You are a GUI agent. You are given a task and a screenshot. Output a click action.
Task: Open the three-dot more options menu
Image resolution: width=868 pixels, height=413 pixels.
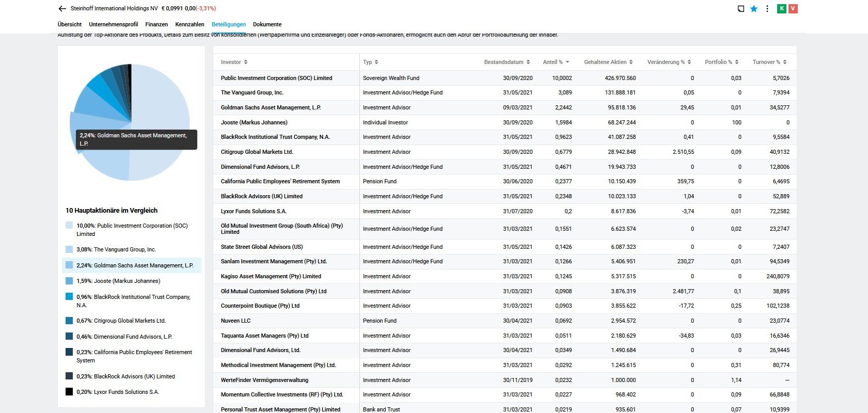[x=767, y=9]
